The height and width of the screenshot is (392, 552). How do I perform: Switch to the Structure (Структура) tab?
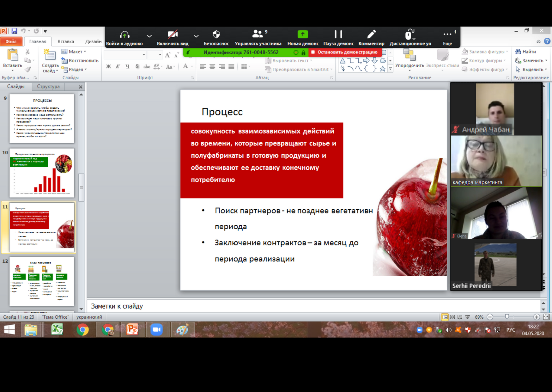[48, 86]
